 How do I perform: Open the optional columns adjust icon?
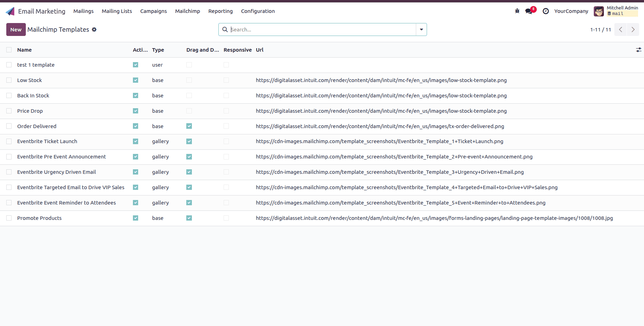pos(638,50)
